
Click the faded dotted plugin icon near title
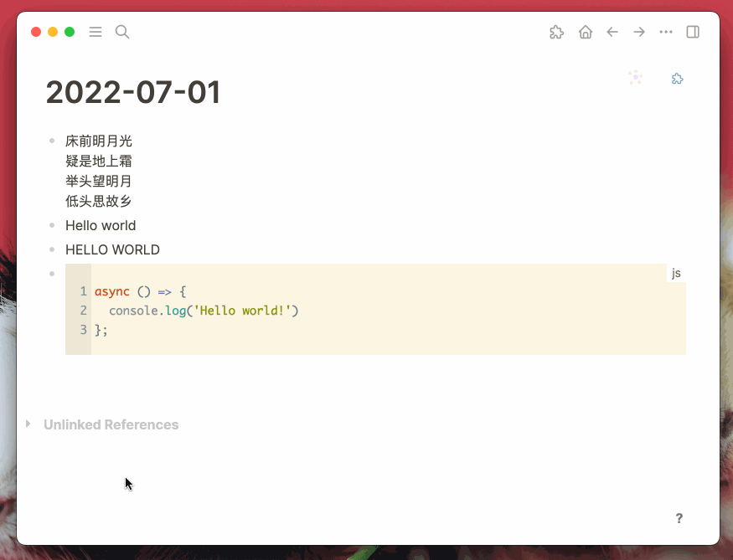[635, 77]
